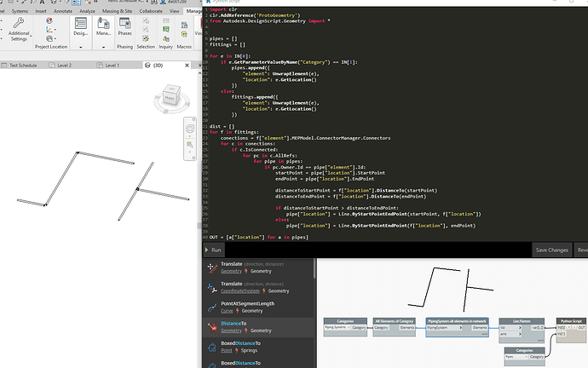Screen dimensions: 588x368
Task: Click the Position globe icon in Project Location
Action: click(49, 38)
